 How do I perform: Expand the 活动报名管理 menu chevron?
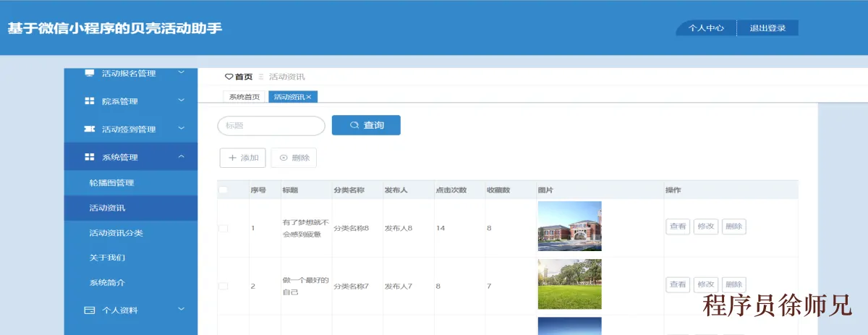[181, 72]
